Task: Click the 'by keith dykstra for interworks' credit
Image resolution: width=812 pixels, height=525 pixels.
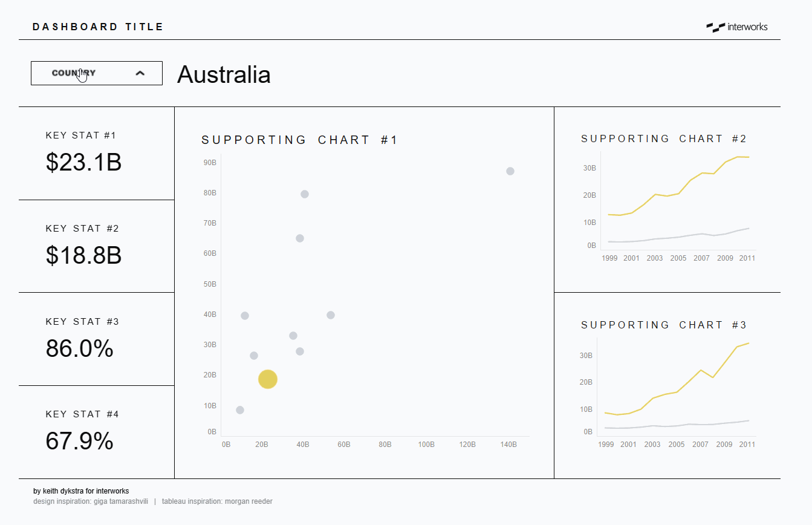Action: coord(81,491)
